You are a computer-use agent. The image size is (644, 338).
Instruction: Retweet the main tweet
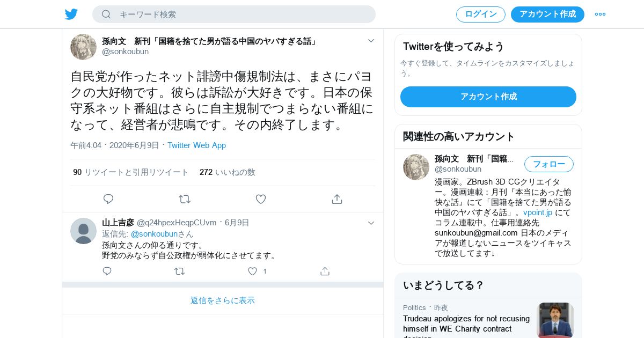pyautogui.click(x=185, y=199)
